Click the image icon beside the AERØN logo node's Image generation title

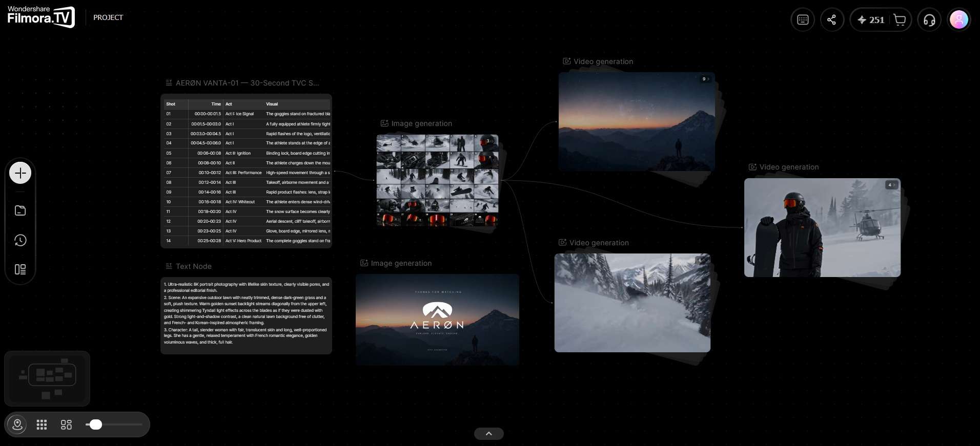point(364,263)
